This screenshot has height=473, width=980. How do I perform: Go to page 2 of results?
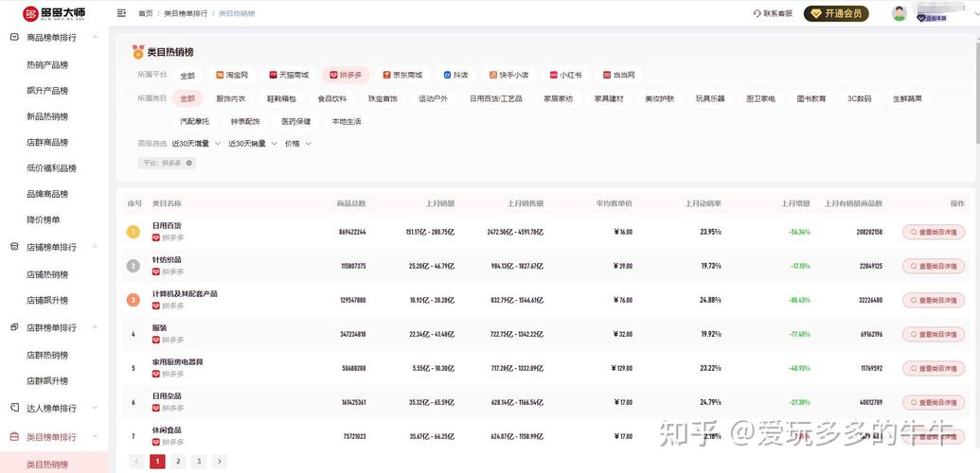click(x=178, y=462)
